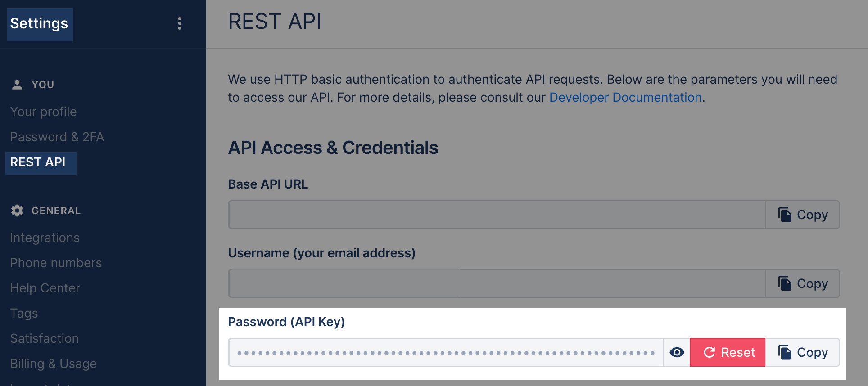This screenshot has height=386, width=868.
Task: Copy the Base API URL
Action: (x=803, y=215)
